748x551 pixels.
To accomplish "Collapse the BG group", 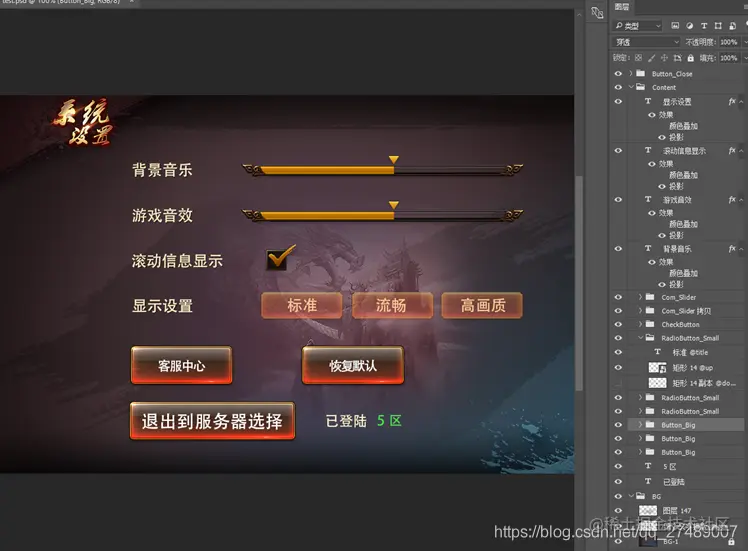I will pos(631,496).
